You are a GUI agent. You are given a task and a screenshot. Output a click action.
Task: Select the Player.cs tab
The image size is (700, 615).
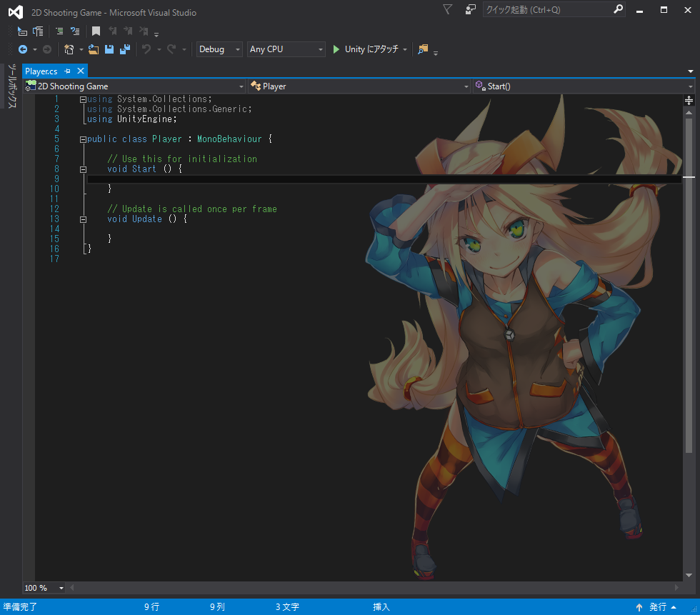pyautogui.click(x=41, y=71)
